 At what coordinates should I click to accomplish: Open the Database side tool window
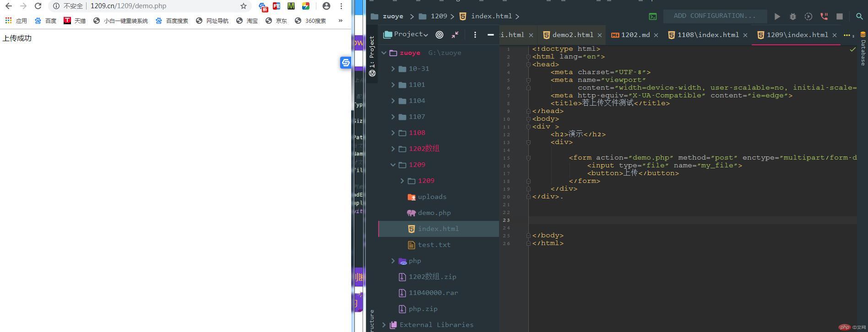coord(863,48)
